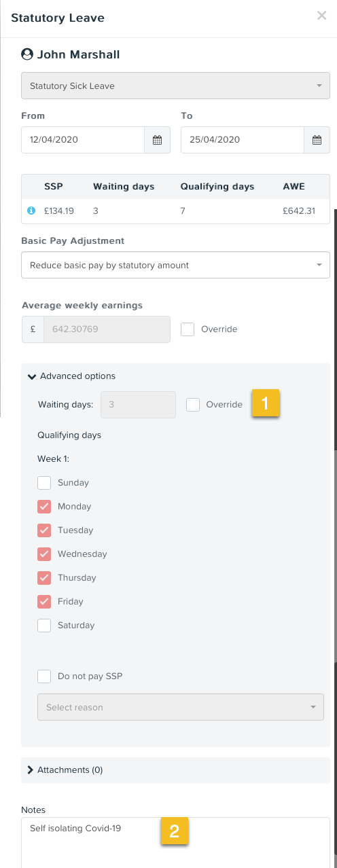Viewport: 337px width, 868px height.
Task: Tick the Do not pay SSP checkbox
Action: tap(44, 676)
